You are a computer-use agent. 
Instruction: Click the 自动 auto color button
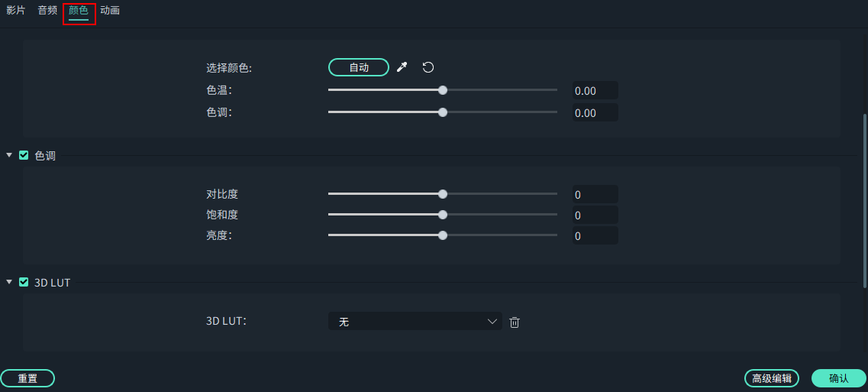click(359, 67)
